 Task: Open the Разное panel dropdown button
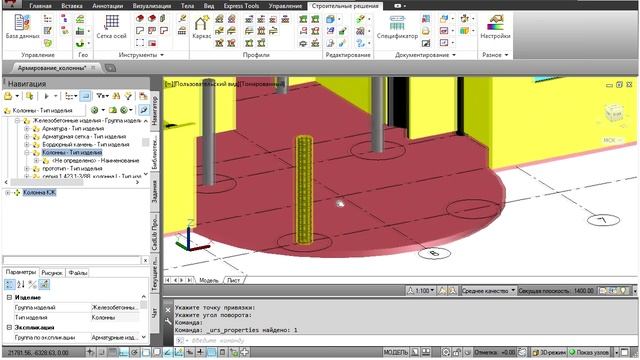click(x=506, y=55)
